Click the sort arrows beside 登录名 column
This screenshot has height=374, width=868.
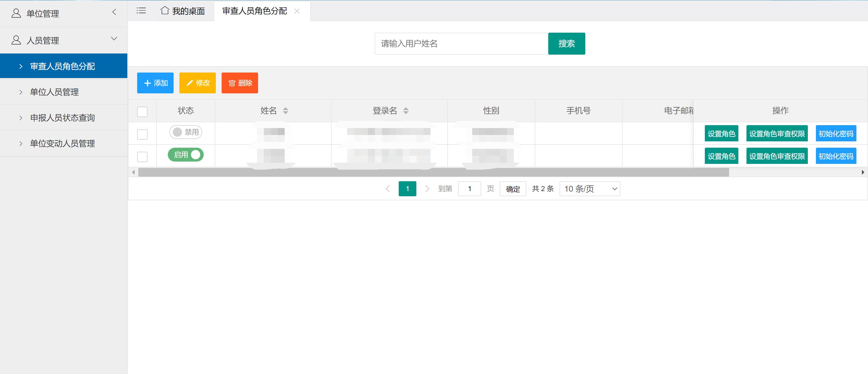click(x=407, y=110)
